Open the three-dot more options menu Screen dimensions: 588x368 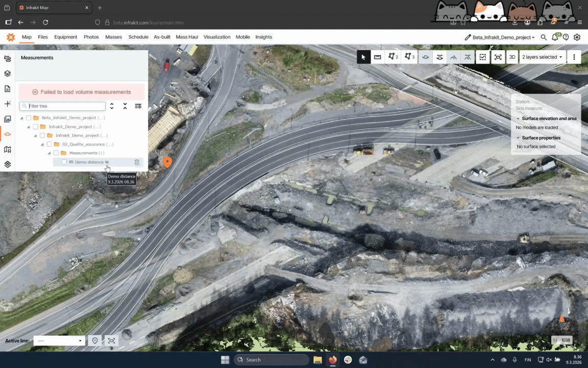click(574, 57)
